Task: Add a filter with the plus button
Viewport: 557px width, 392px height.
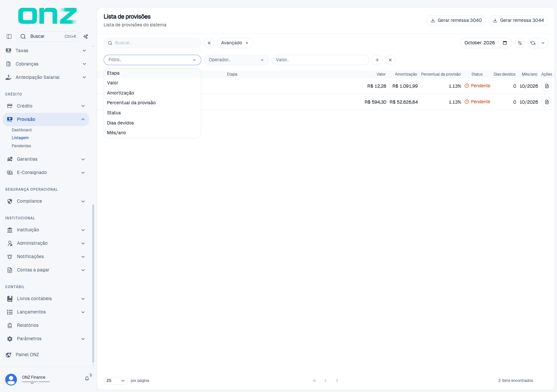Action: [x=377, y=60]
